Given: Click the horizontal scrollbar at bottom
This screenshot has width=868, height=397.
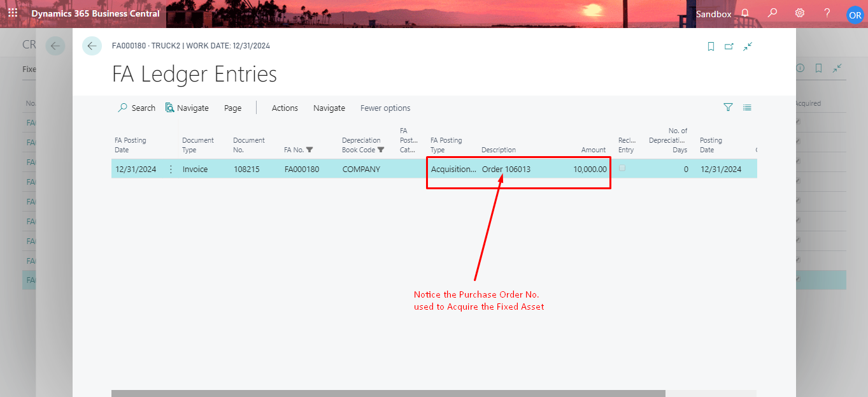Looking at the screenshot, I should (x=388, y=393).
